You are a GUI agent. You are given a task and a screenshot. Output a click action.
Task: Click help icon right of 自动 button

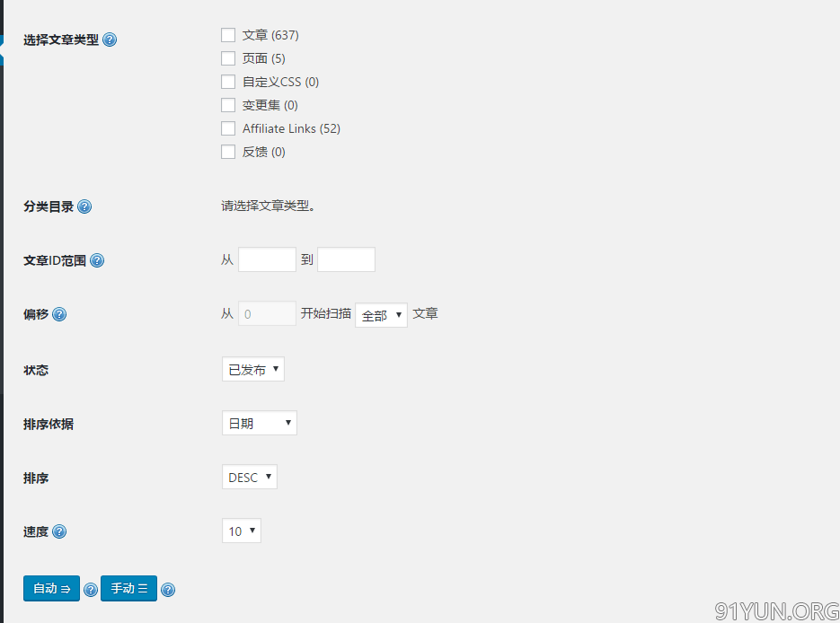90,590
